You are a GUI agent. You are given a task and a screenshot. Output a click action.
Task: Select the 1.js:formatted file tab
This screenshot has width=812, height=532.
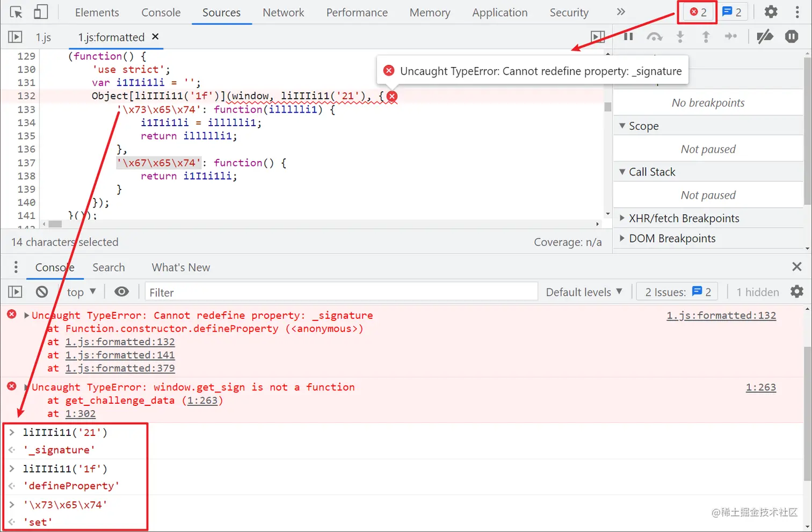111,37
